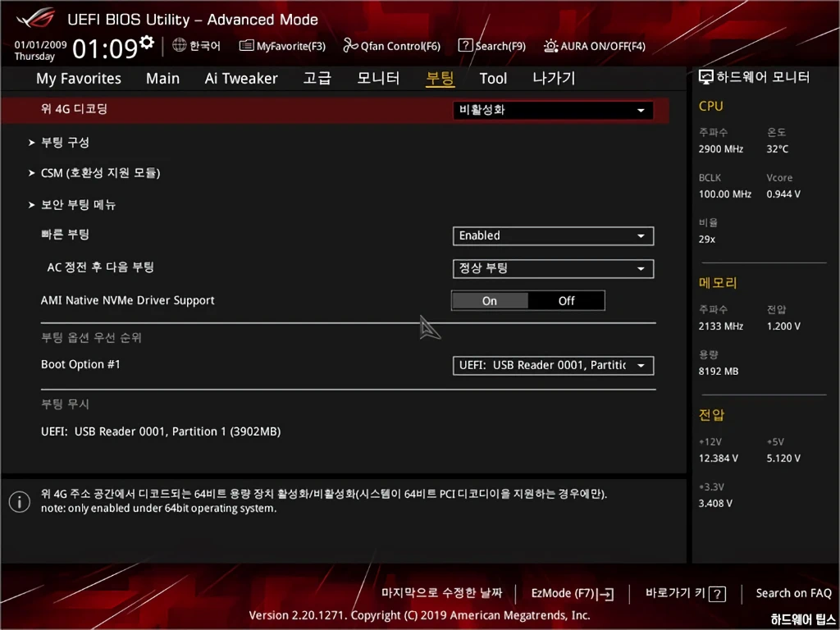
Task: Click the BCLK value 100.00 MHz
Action: pos(725,194)
